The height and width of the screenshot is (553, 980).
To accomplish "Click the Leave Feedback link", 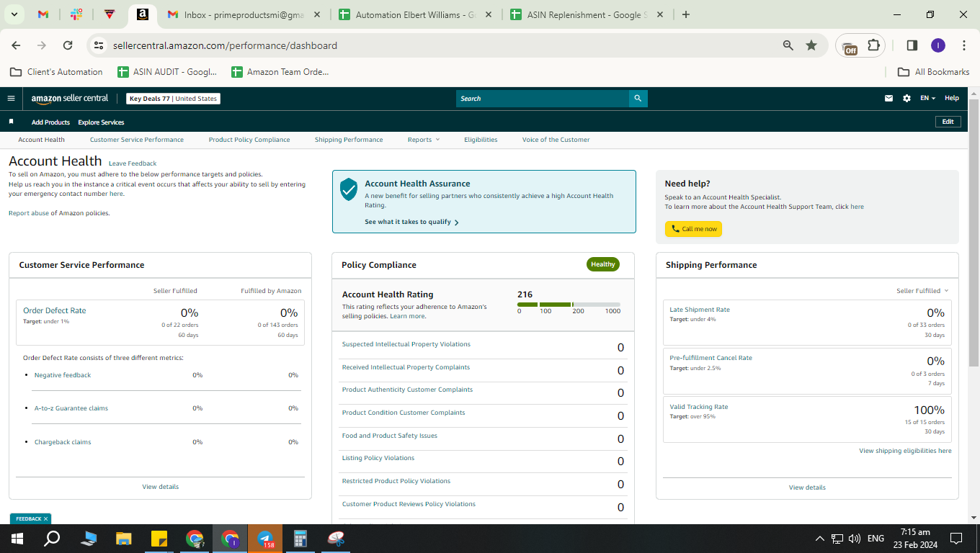I will click(x=133, y=163).
